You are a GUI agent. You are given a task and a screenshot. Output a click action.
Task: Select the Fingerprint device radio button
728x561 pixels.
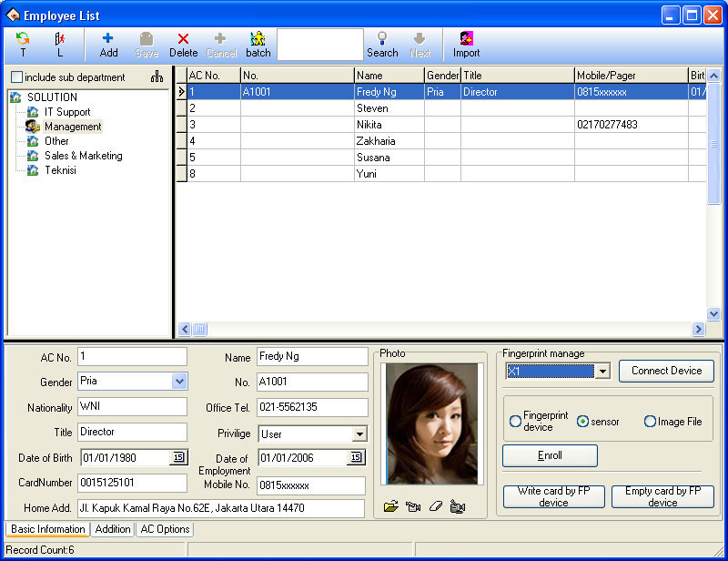click(515, 422)
